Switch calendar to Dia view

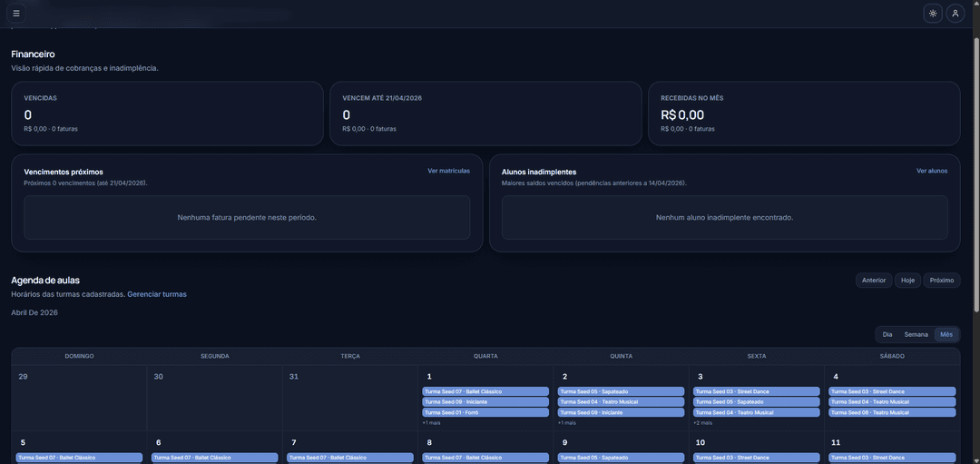[887, 334]
